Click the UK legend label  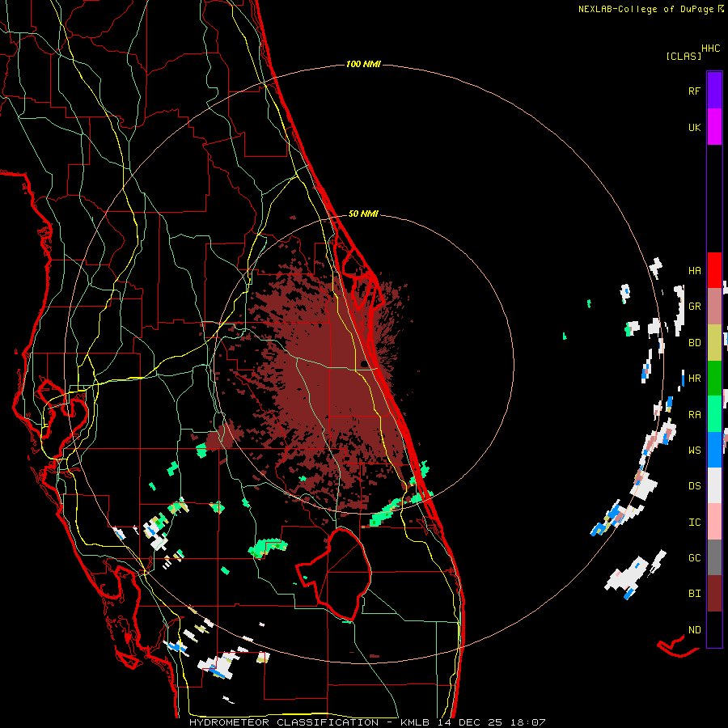coord(694,127)
